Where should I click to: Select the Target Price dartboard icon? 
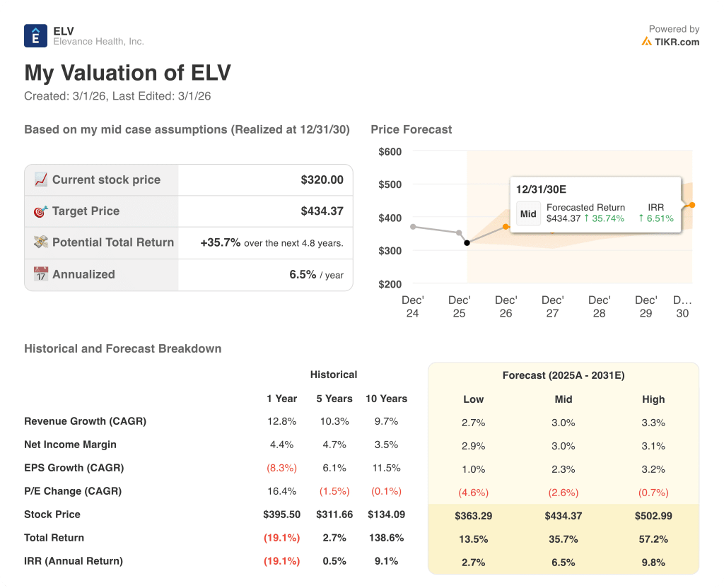(x=41, y=211)
